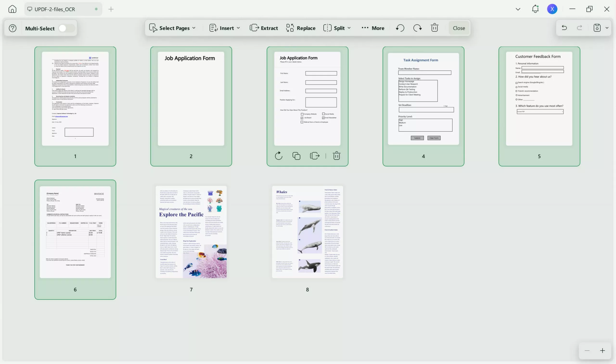The image size is (616, 364).
Task: Duplicate page 3 via its copy icon
Action: point(296,155)
